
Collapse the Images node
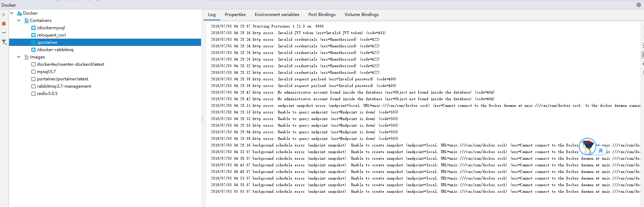point(19,57)
